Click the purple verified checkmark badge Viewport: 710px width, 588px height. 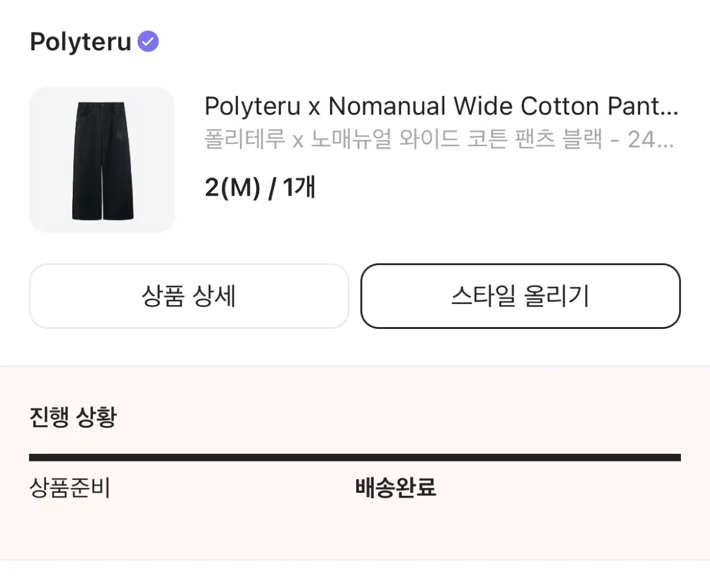[x=148, y=41]
